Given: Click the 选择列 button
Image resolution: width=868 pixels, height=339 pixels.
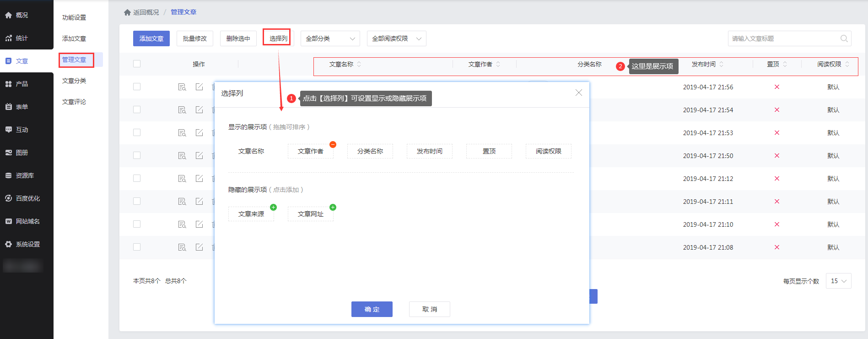Looking at the screenshot, I should (278, 38).
